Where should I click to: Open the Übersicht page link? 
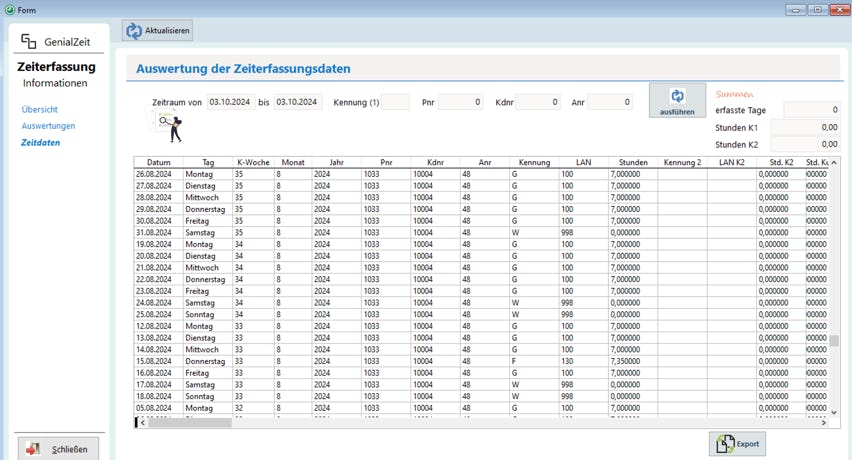click(x=39, y=109)
